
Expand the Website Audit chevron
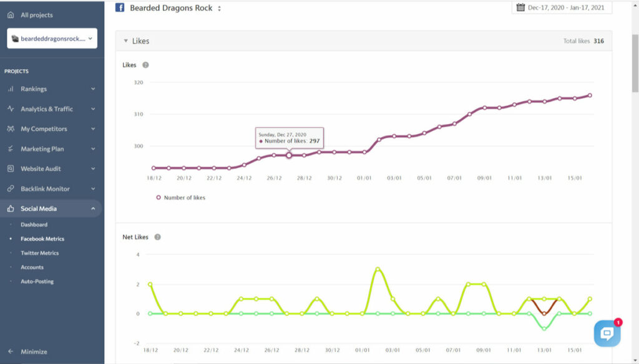point(93,168)
